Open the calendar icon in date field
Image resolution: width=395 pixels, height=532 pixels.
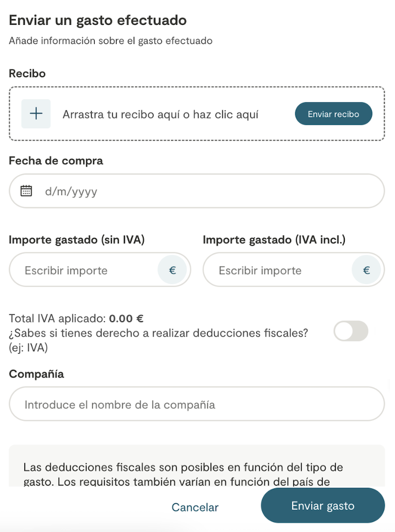pyautogui.click(x=26, y=191)
